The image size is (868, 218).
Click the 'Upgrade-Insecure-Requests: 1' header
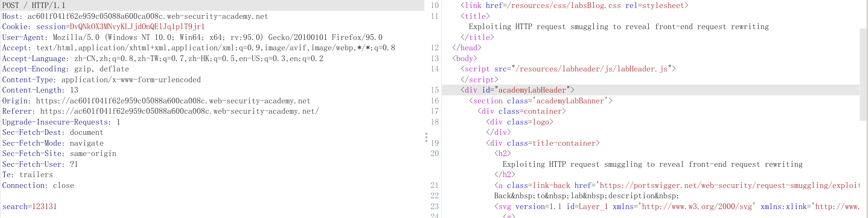point(61,122)
